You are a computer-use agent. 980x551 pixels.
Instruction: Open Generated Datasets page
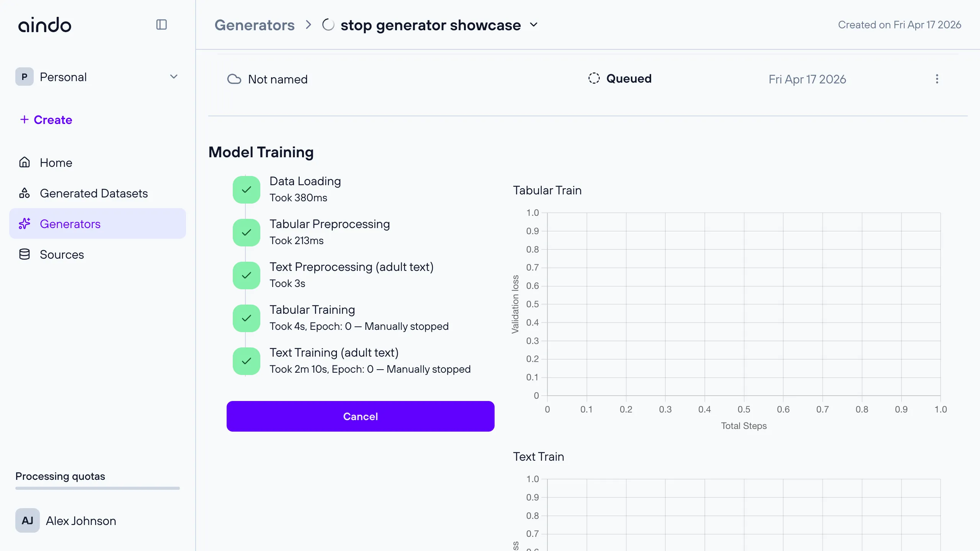click(98, 193)
